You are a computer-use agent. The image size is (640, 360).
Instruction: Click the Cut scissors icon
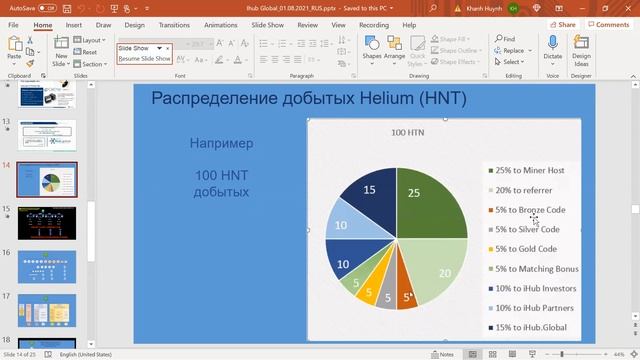tap(30, 40)
